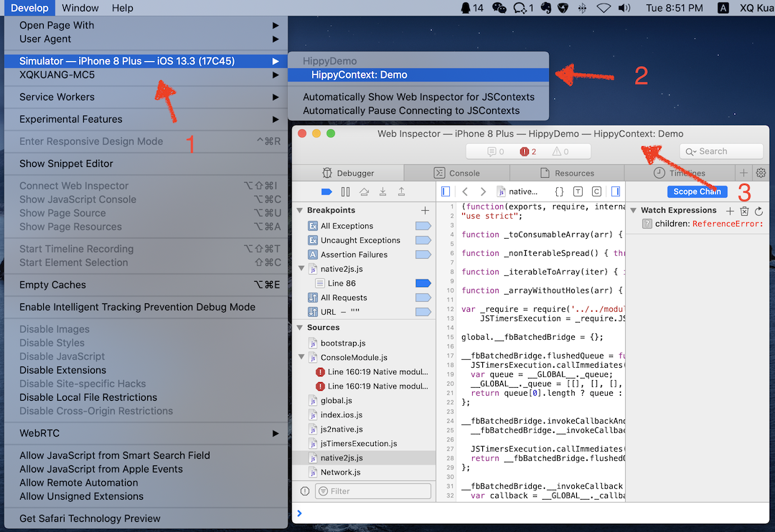
Task: Toggle the navigation sidebar icon
Action: coord(446,191)
